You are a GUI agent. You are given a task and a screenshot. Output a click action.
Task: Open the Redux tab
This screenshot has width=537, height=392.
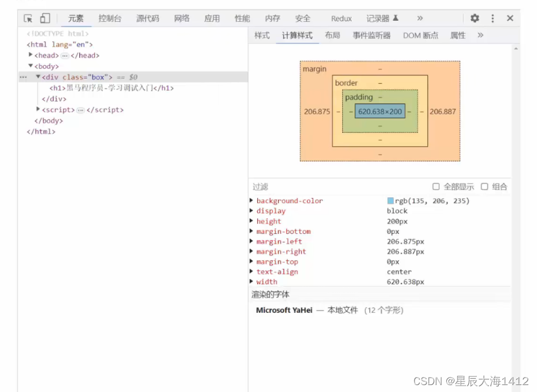pos(342,18)
